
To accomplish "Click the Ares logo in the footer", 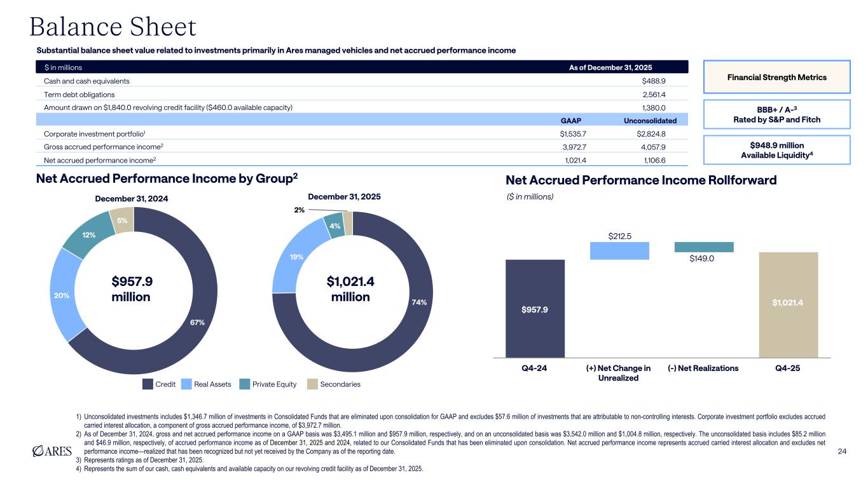I will pos(52,452).
